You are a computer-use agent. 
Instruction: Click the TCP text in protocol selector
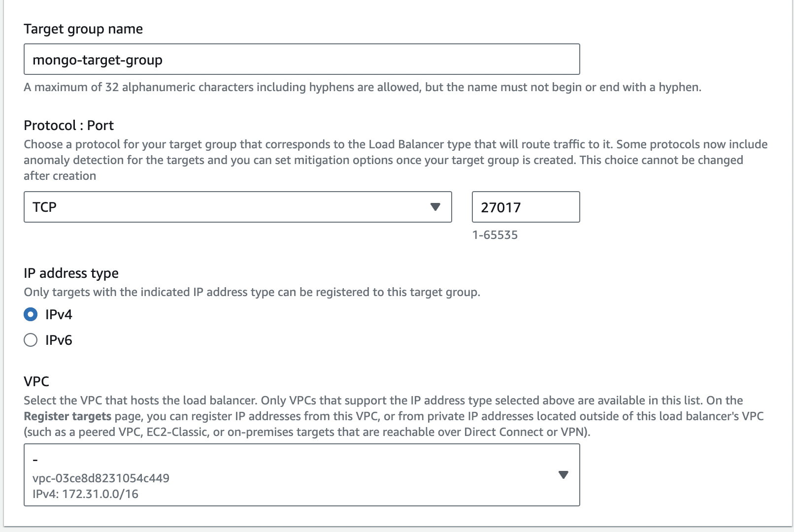44,207
